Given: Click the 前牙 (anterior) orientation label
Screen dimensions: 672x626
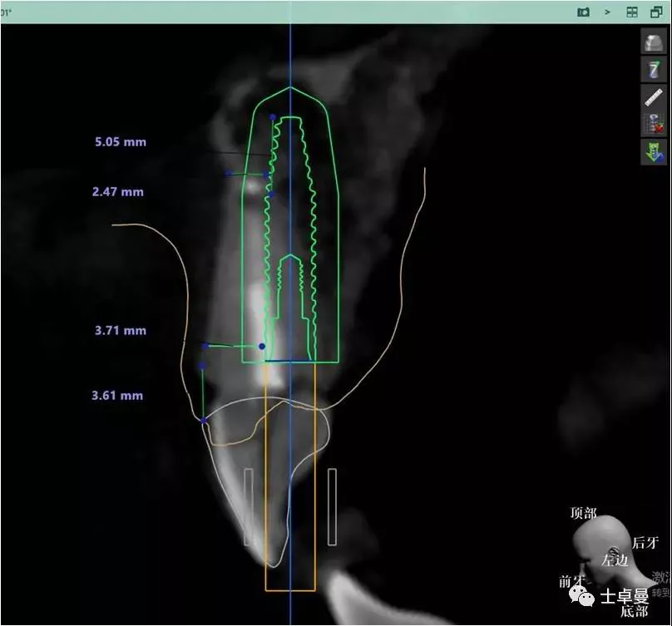Looking at the screenshot, I should (572, 581).
